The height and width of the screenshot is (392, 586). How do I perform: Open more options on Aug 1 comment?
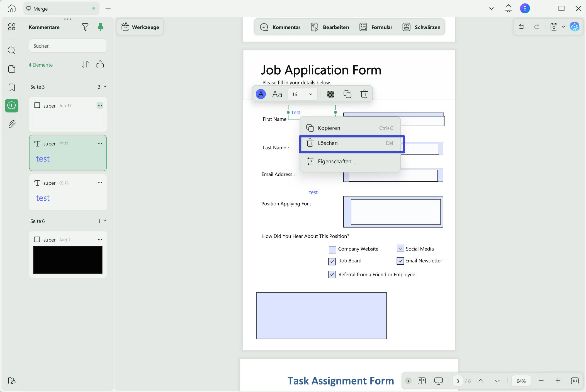[100, 239]
